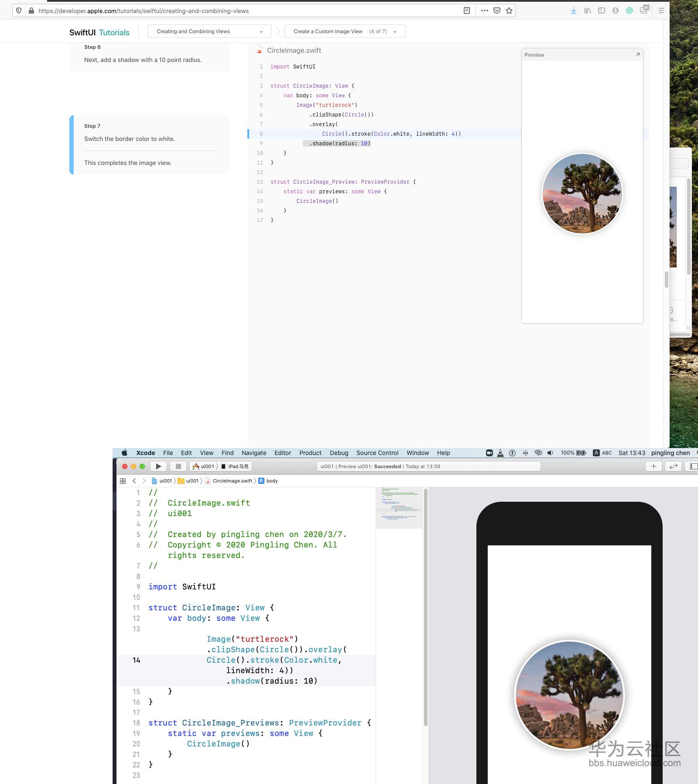The image size is (698, 784).
Task: Select the Step 7 card
Action: coord(149,145)
